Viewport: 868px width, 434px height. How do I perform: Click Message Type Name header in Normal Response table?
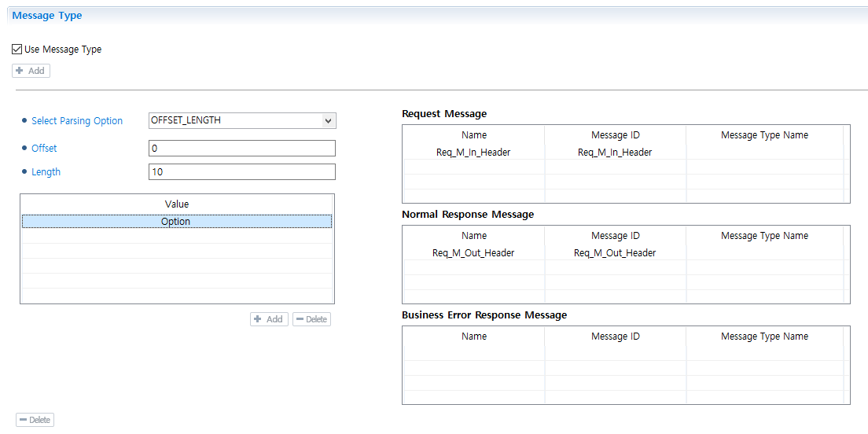pos(764,236)
